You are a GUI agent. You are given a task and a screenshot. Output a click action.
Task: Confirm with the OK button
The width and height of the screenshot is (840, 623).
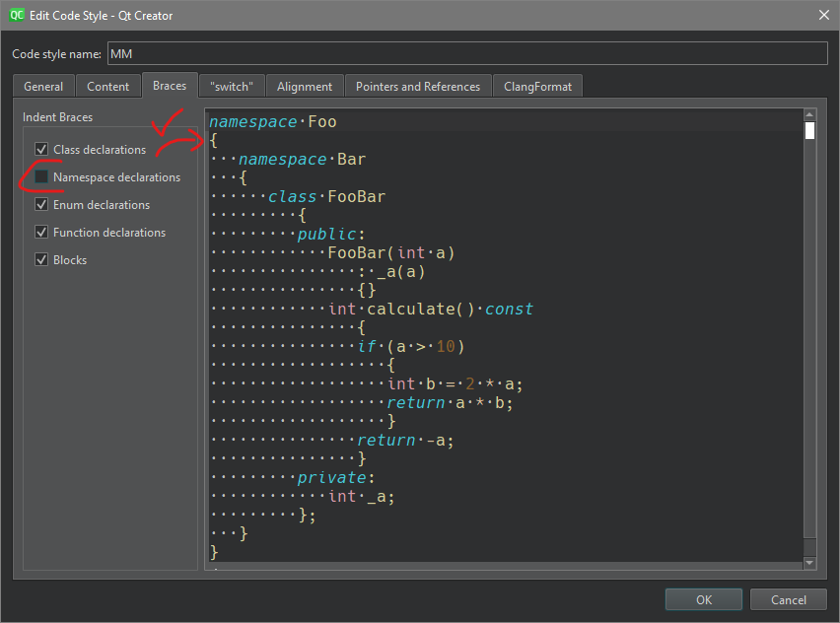click(704, 599)
